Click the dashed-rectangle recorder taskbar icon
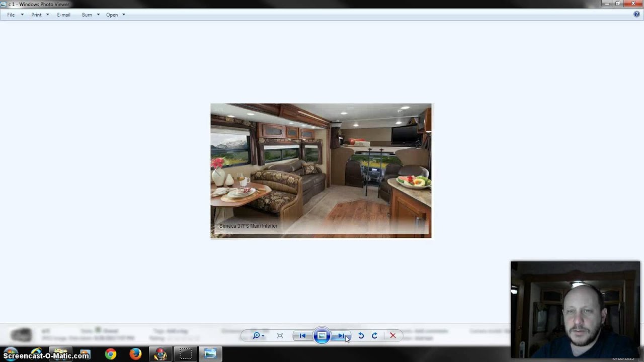Viewport: 644px width, 362px height. pyautogui.click(x=186, y=354)
